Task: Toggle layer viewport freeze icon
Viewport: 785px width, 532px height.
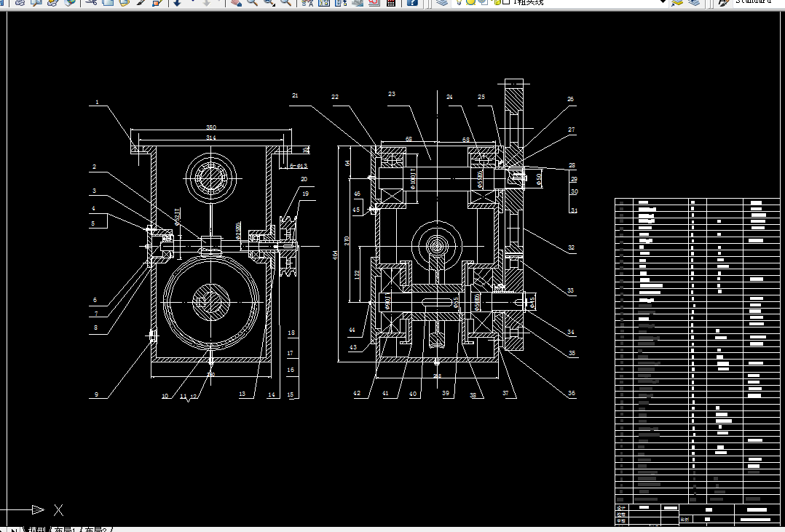Action: 483,2
